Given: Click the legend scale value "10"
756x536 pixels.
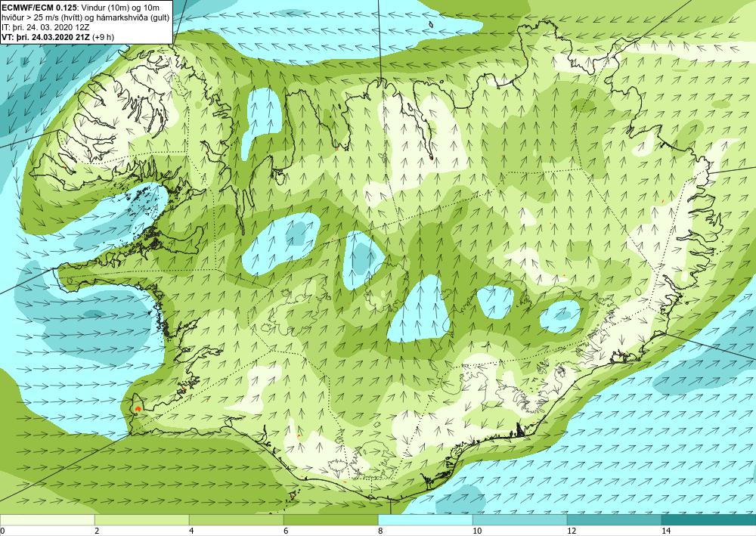Looking at the screenshot, I should pyautogui.click(x=477, y=531).
